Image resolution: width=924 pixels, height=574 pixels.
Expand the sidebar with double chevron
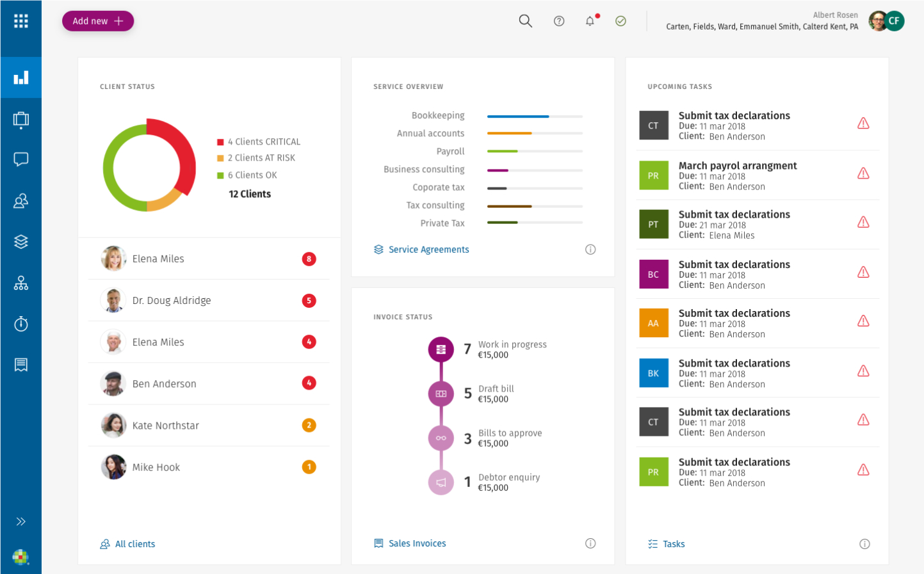pos(21,522)
